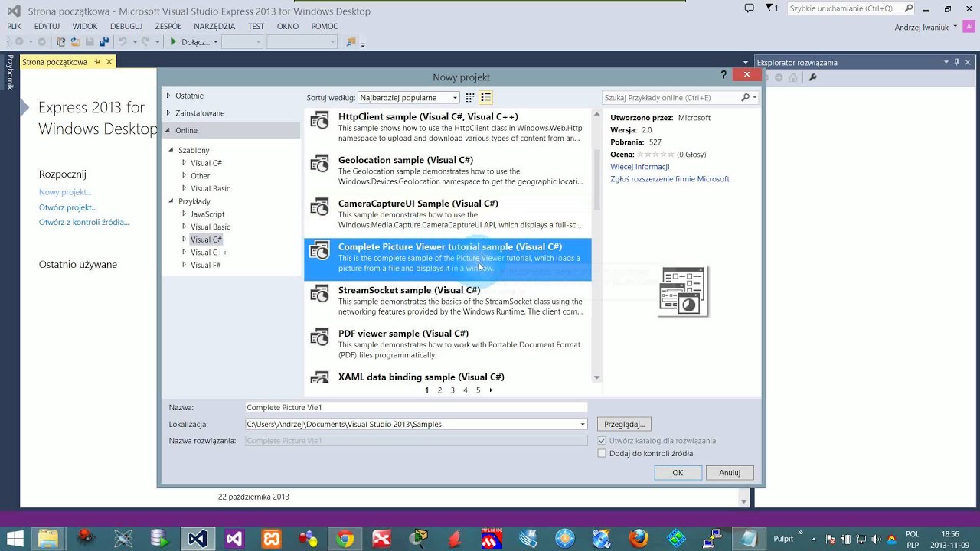Open XAMPP icon in taskbar

(271, 539)
